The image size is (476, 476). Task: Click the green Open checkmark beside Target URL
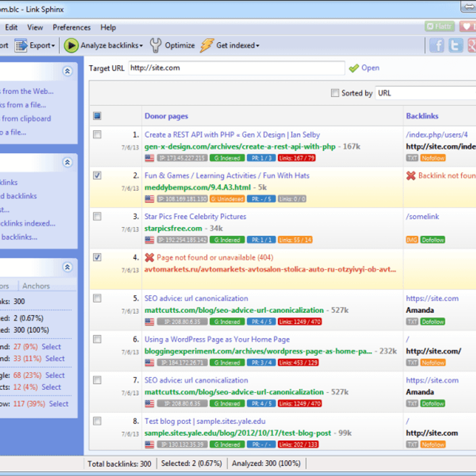click(354, 68)
